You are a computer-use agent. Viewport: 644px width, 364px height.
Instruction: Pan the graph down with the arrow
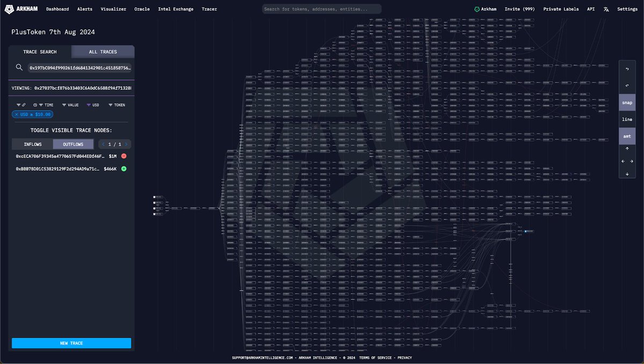click(627, 174)
